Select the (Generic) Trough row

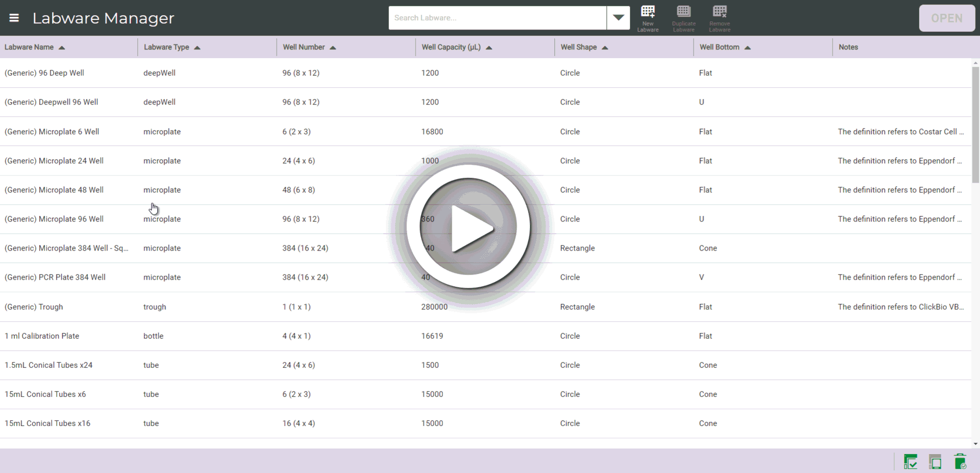34,307
